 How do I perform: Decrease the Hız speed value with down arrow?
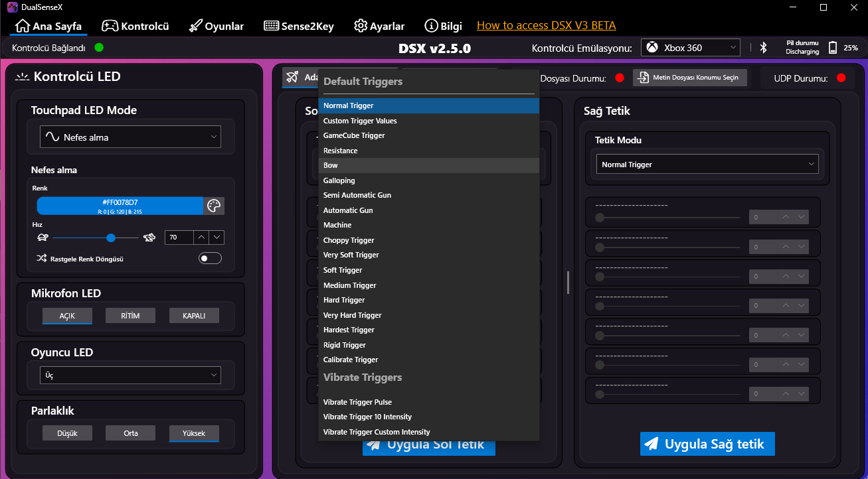pyautogui.click(x=217, y=238)
